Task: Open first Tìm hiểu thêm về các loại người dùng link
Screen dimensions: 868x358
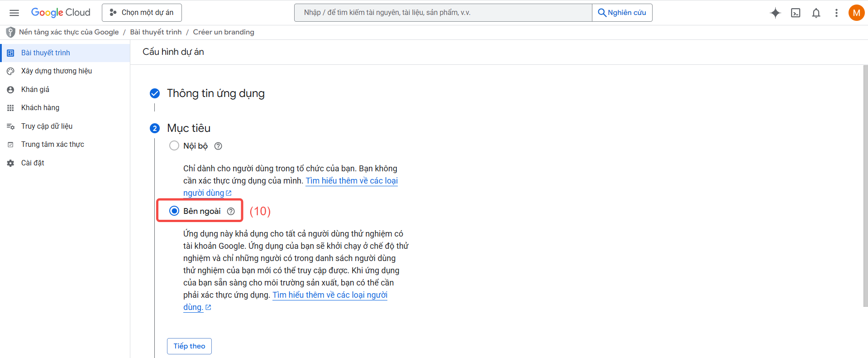Action: [352, 181]
